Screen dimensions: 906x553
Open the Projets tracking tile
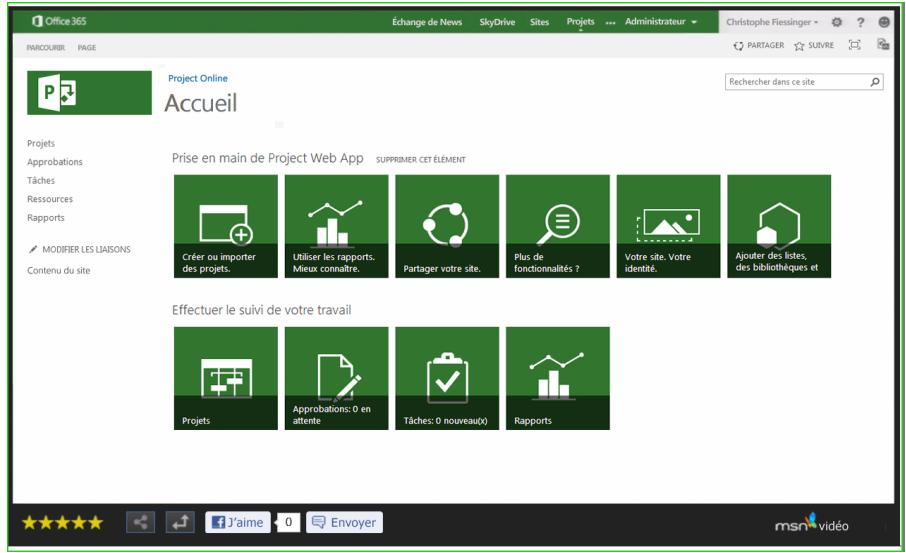(x=226, y=378)
